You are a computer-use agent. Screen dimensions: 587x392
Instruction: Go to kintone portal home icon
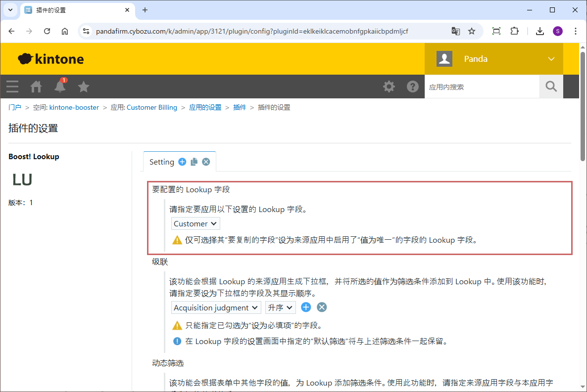pos(36,87)
